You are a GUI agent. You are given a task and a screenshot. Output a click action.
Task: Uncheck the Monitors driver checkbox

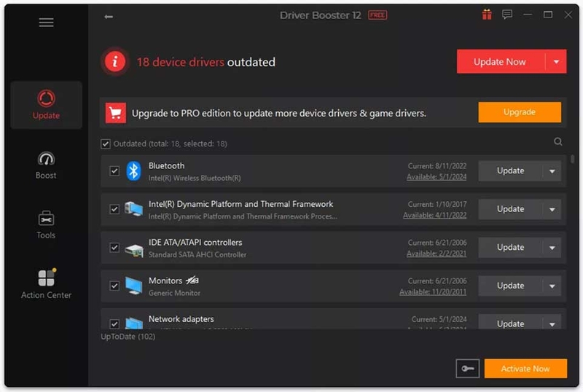tap(114, 286)
